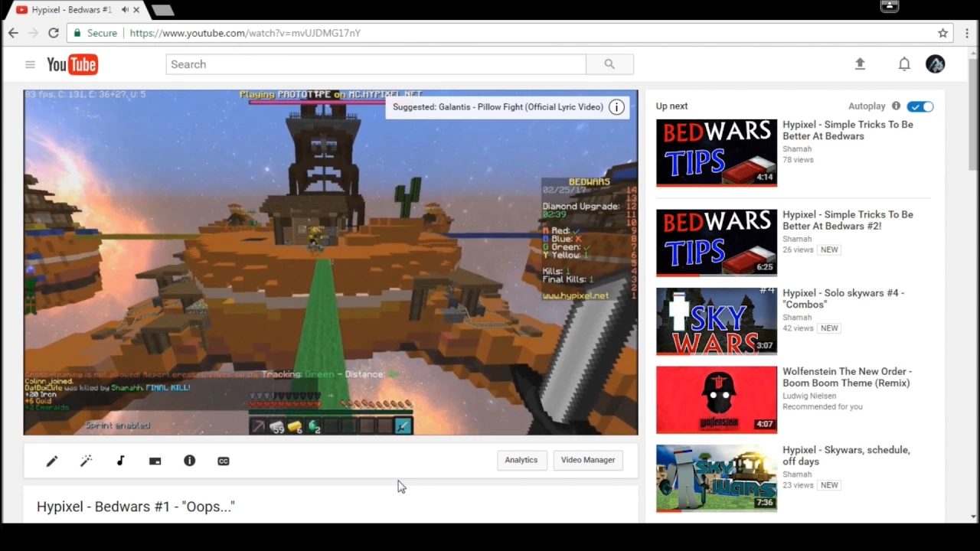Open the subtitles CC icon
Viewport: 980px width, 551px height.
point(224,461)
